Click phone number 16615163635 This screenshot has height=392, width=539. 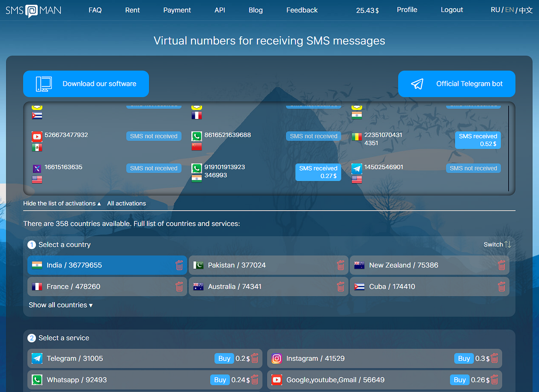pyautogui.click(x=63, y=167)
